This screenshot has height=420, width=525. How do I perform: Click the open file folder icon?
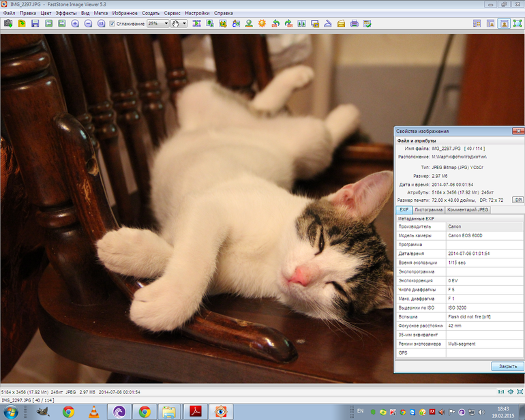click(22, 24)
